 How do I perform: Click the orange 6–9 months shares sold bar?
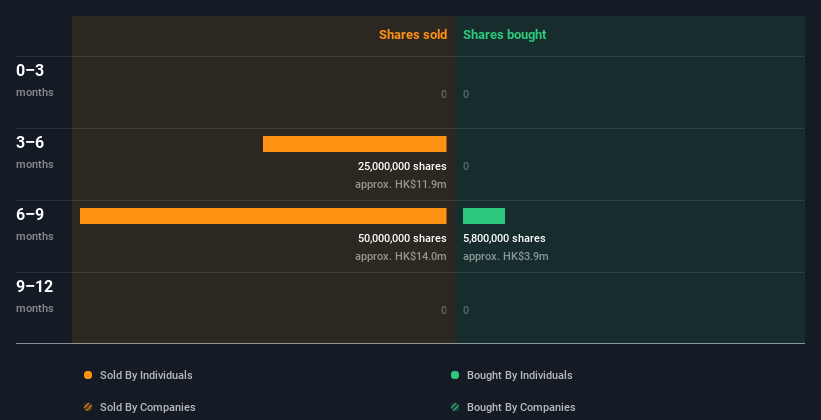[263, 216]
